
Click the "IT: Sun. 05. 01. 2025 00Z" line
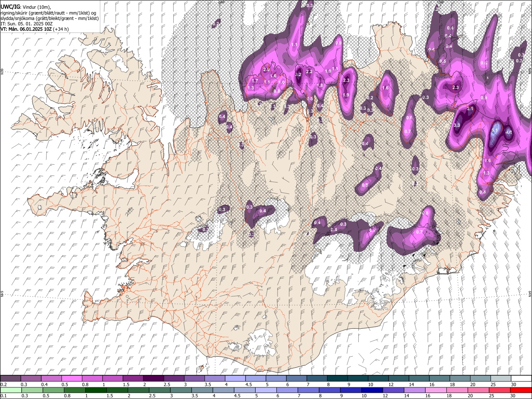[26, 24]
